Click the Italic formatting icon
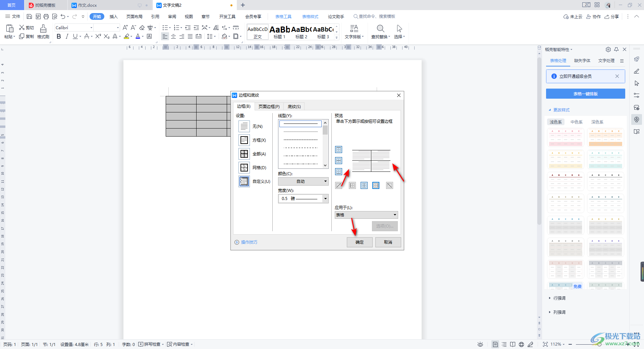 (x=67, y=37)
